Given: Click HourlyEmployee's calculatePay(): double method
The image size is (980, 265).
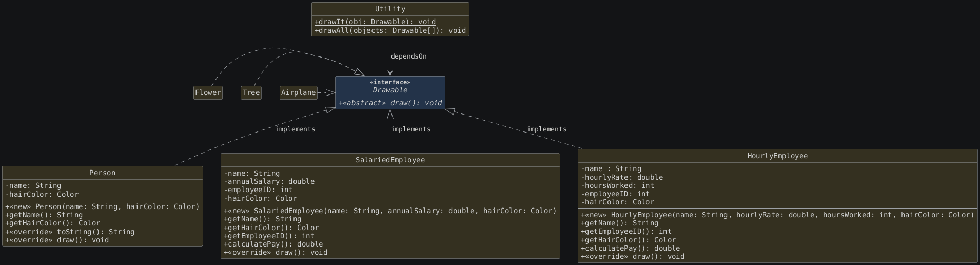Looking at the screenshot, I should pos(630,248).
